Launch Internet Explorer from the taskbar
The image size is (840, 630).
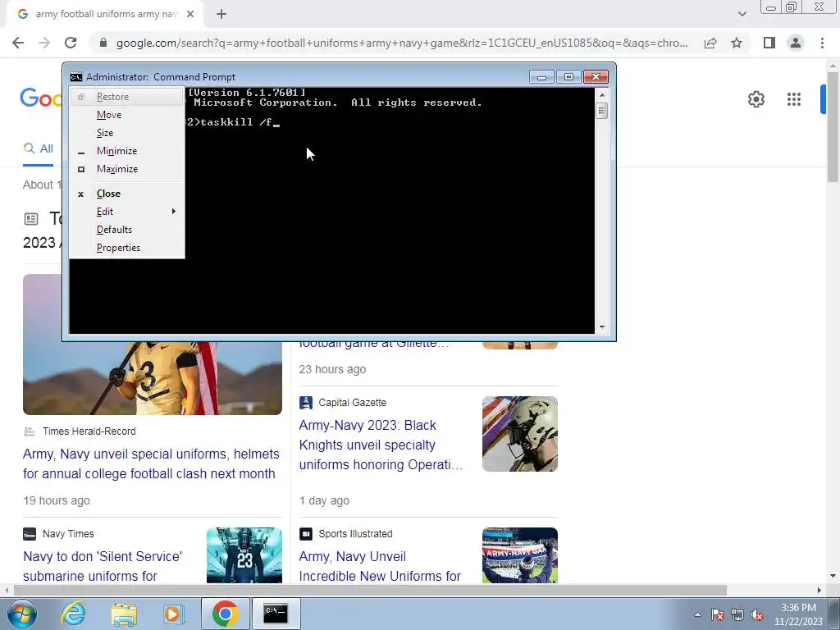73,614
